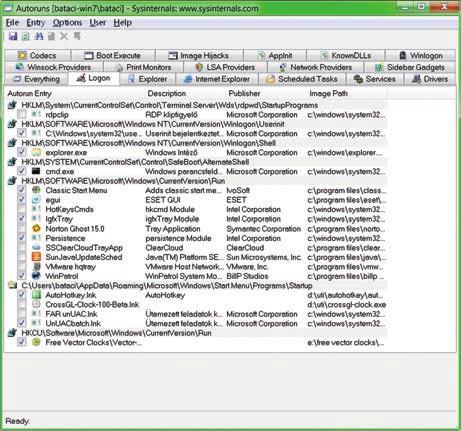Uncheck the Free Vector Clocks checkbox
Screen dimensions: 461x431
coord(22,342)
